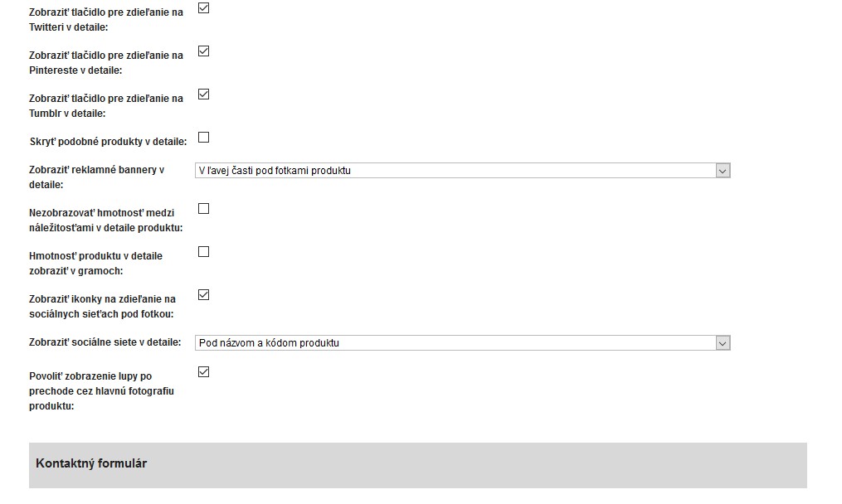Uncheck the Pinterest sharing button checkbox

point(204,51)
